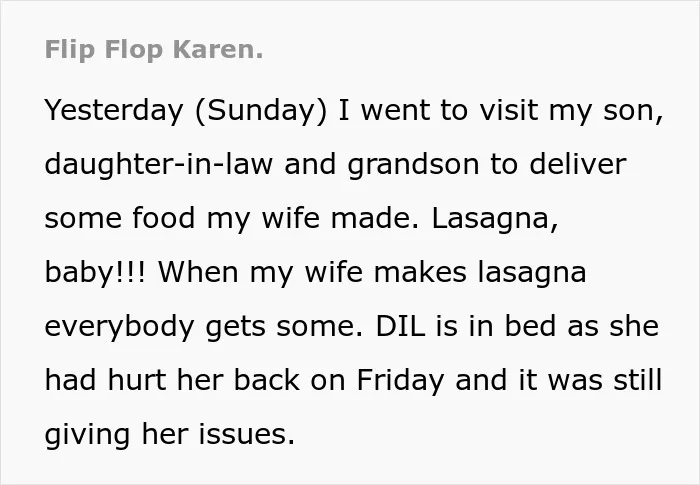The width and height of the screenshot is (700, 485).
Task: Click the final word 'issues.'
Action: point(247,434)
